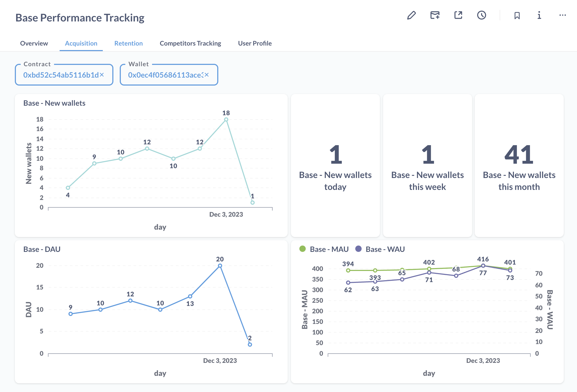Click the 20 peak point in DAU chart
This screenshot has width=577, height=392.
tap(220, 266)
